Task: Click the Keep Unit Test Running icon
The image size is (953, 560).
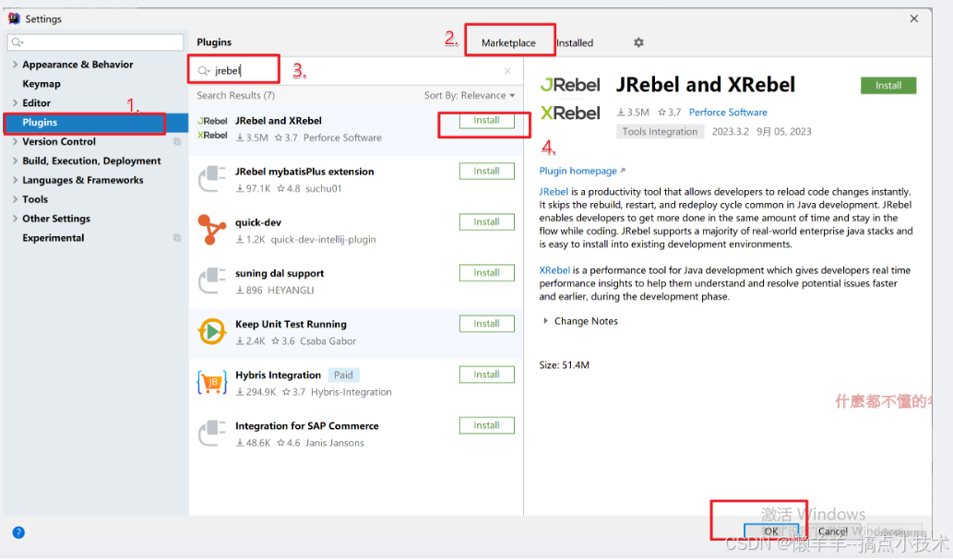Action: (x=212, y=332)
